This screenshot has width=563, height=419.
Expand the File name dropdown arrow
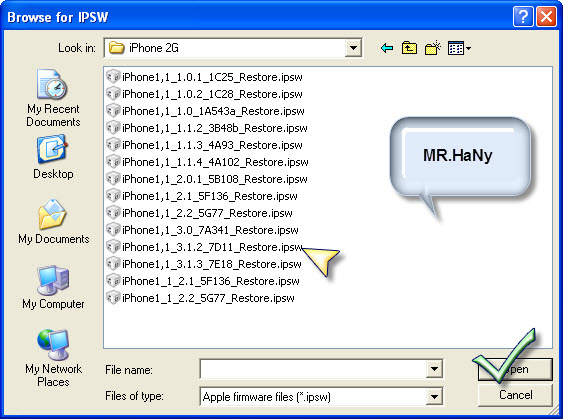tap(434, 369)
